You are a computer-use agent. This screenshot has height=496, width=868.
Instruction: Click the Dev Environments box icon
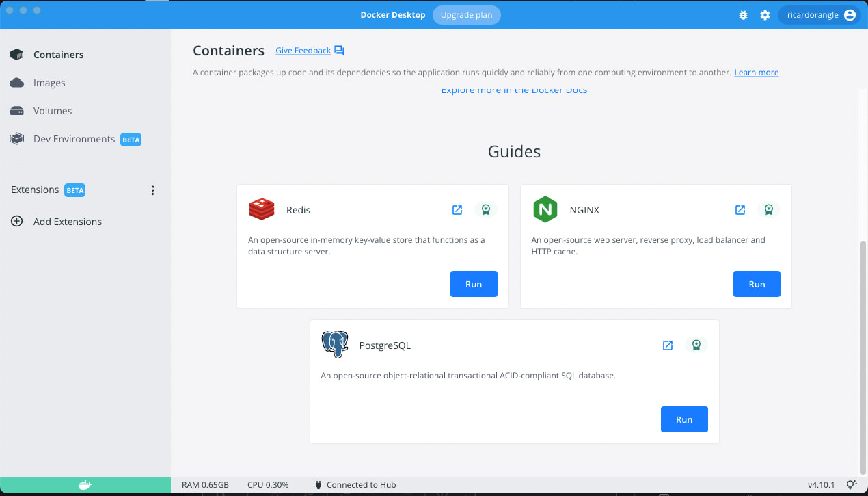pyautogui.click(x=17, y=139)
